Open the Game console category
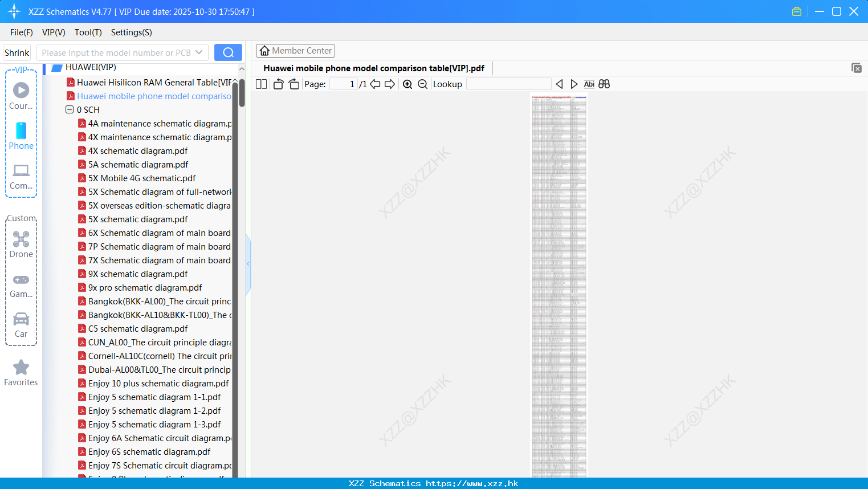868x489 pixels. (x=21, y=285)
